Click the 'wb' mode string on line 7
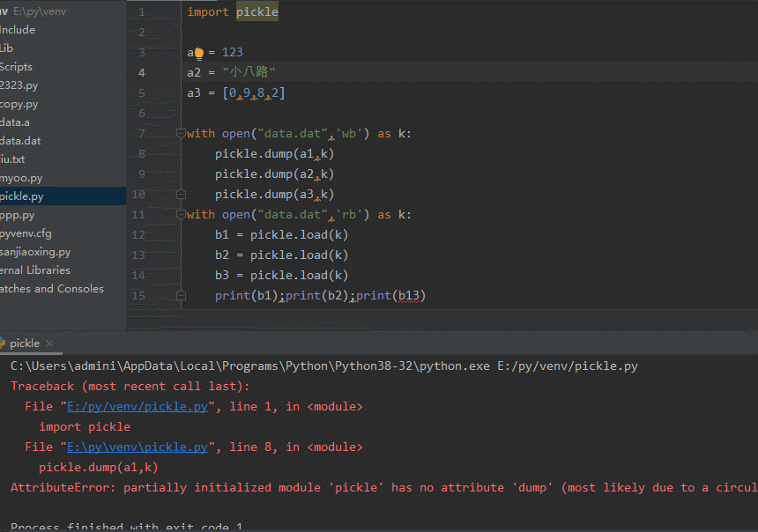The height and width of the screenshot is (532, 758). (348, 133)
